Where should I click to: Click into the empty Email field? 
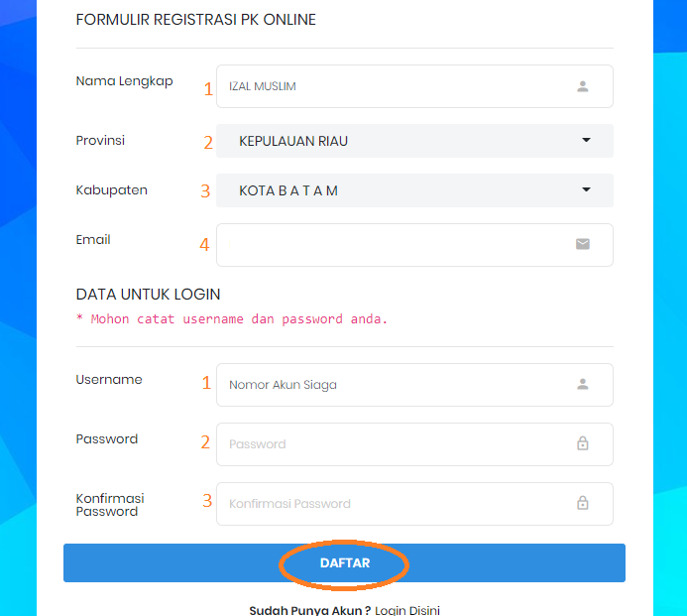(x=397, y=245)
